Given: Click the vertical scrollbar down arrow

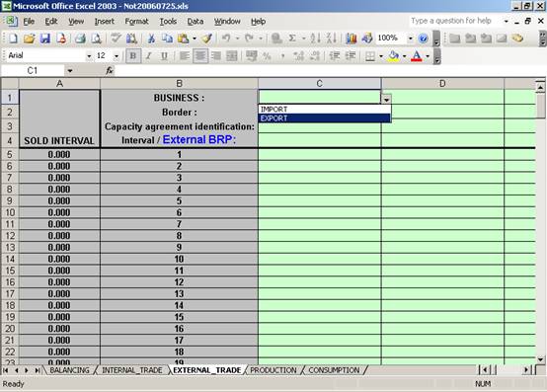Looking at the screenshot, I should (541, 358).
